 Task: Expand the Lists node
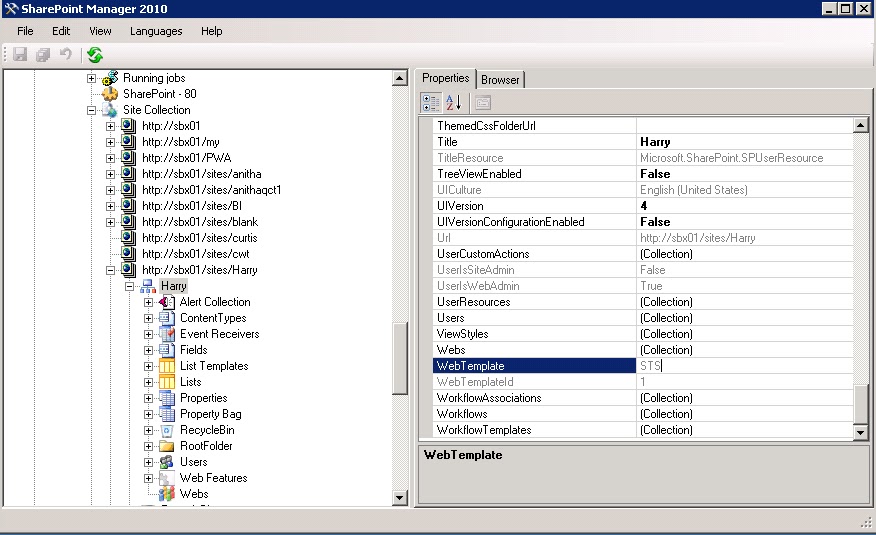point(149,383)
